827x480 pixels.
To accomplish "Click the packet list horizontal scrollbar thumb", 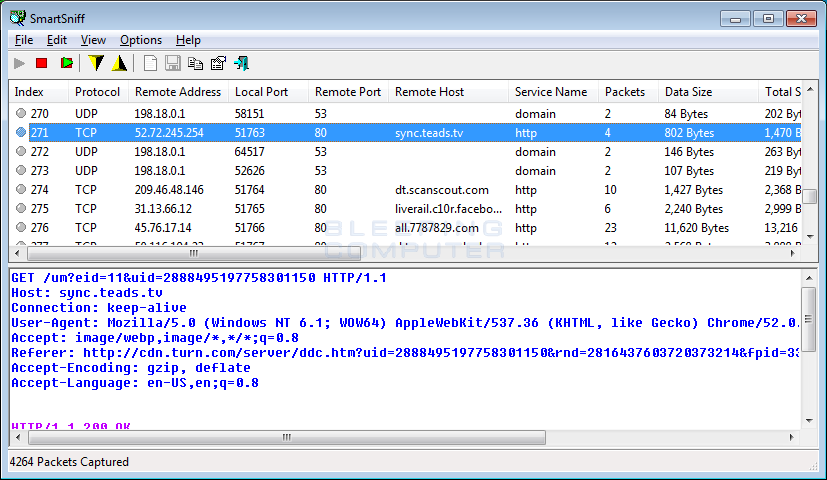I will (x=194, y=254).
